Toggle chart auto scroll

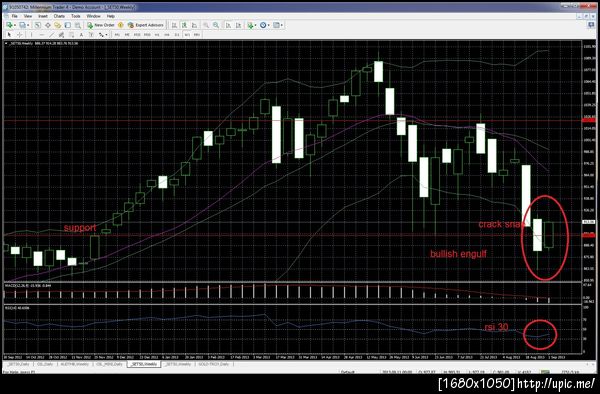pyautogui.click(x=228, y=25)
